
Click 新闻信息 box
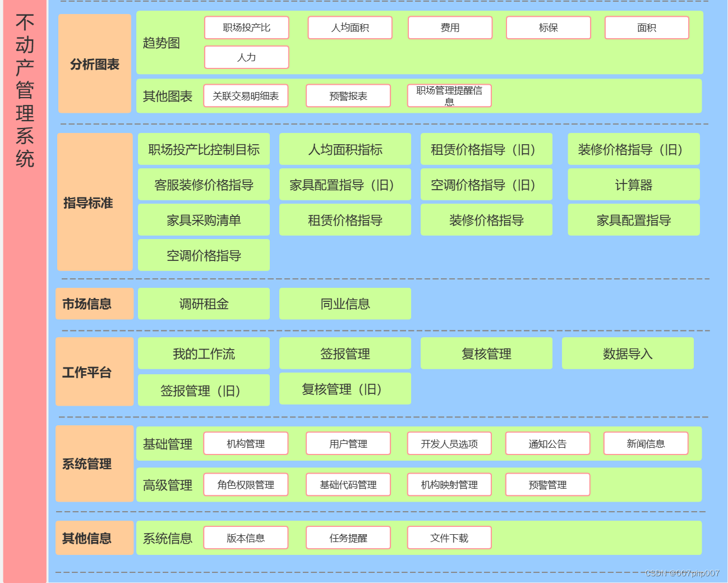point(646,443)
